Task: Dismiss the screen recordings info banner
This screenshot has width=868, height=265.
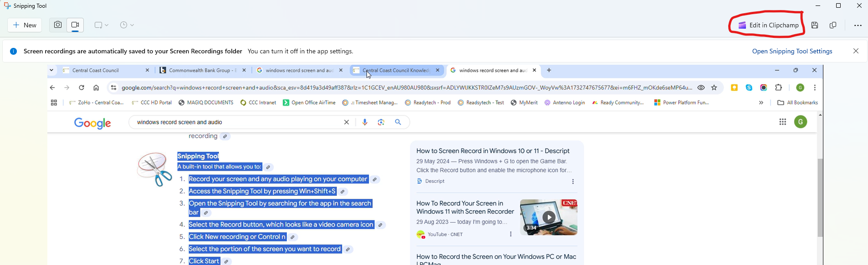Action: point(856,51)
